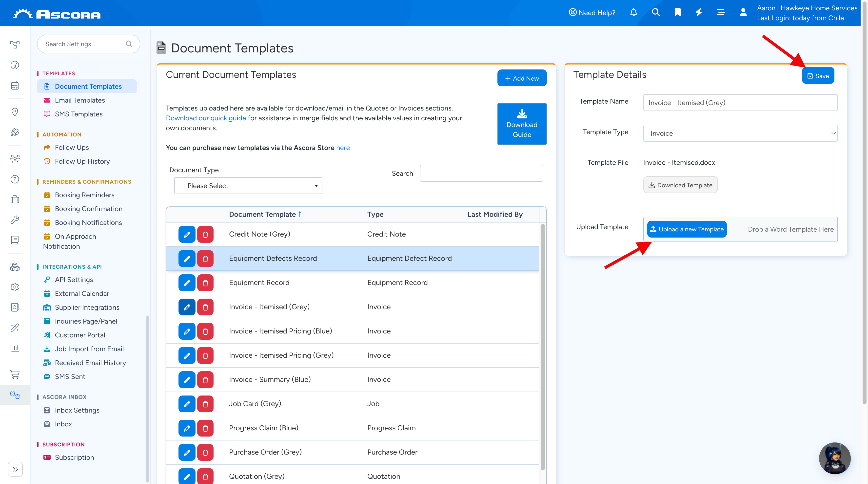Screen dimensions: 868x484
Task: Click Upload a new Template button
Action: pyautogui.click(x=687, y=229)
